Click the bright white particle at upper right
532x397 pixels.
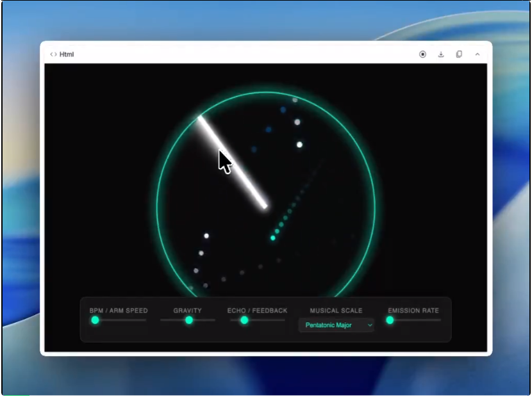point(299,145)
